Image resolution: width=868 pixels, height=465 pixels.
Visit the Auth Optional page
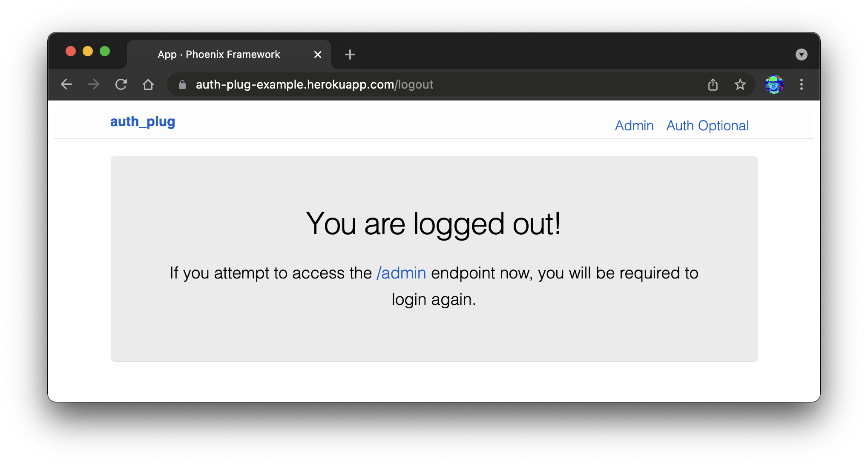tap(707, 126)
